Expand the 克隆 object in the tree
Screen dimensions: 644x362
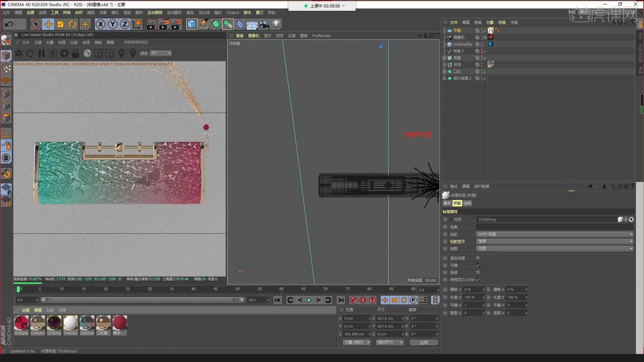coord(444,58)
